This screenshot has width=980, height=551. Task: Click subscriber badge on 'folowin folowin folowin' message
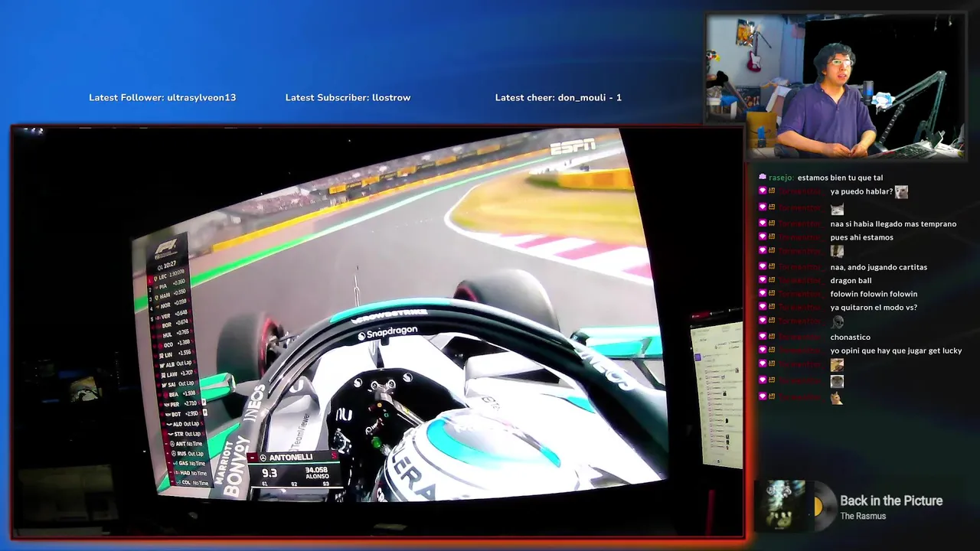[x=772, y=294]
